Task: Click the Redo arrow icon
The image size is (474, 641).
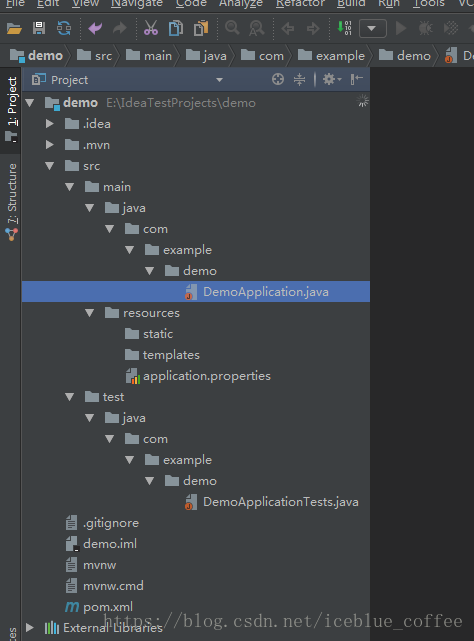Action: (x=119, y=28)
